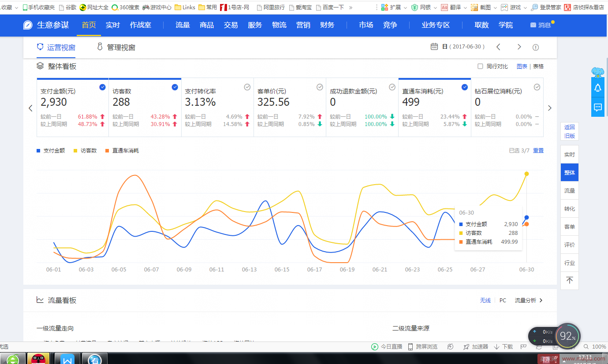Viewport: 608px width, 364px height.
Task: Switch to 表格 table view
Action: pos(538,67)
